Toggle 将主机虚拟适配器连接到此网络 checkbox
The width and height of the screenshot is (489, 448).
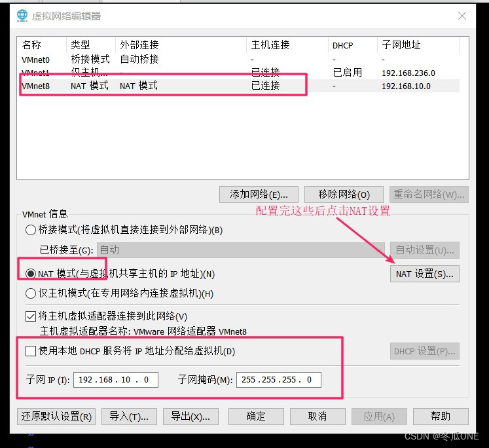[x=31, y=316]
